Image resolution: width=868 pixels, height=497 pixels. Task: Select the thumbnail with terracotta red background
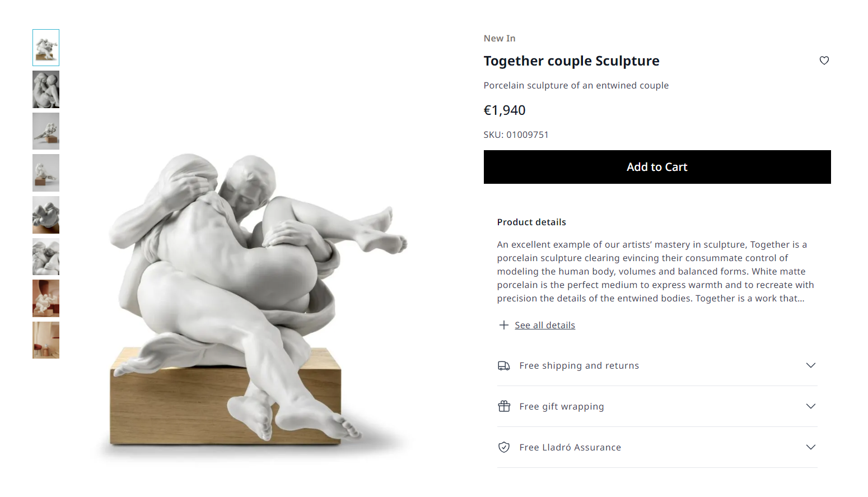tap(46, 299)
